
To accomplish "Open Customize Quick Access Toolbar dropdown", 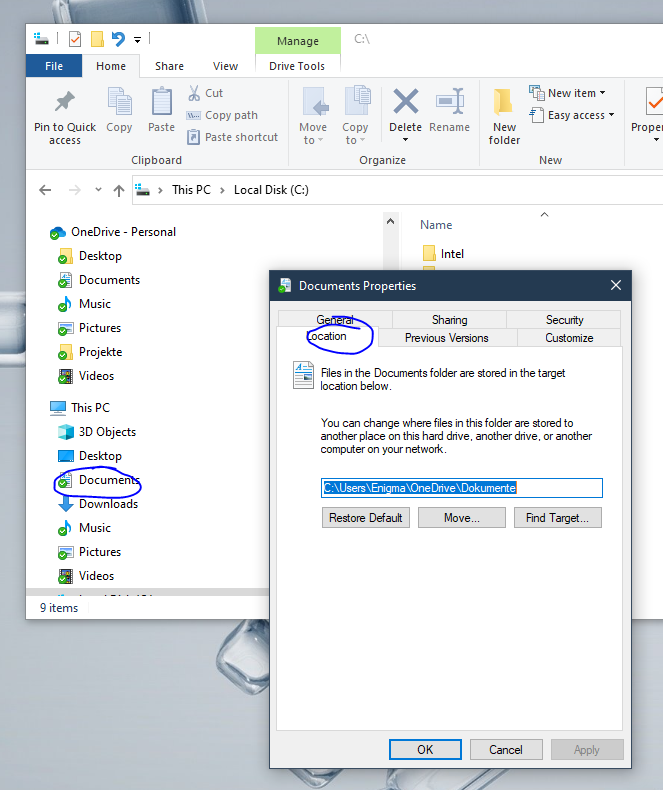I will tap(137, 39).
